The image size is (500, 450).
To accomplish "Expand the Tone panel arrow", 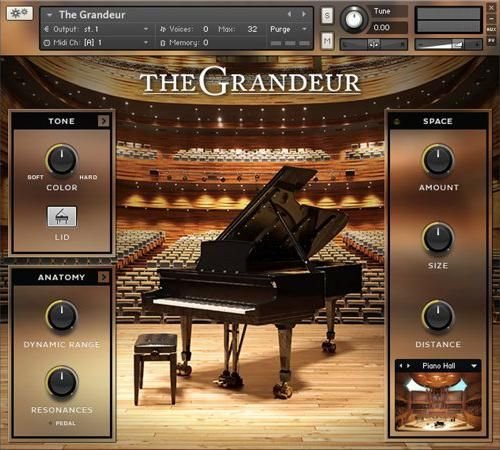I will click(103, 121).
